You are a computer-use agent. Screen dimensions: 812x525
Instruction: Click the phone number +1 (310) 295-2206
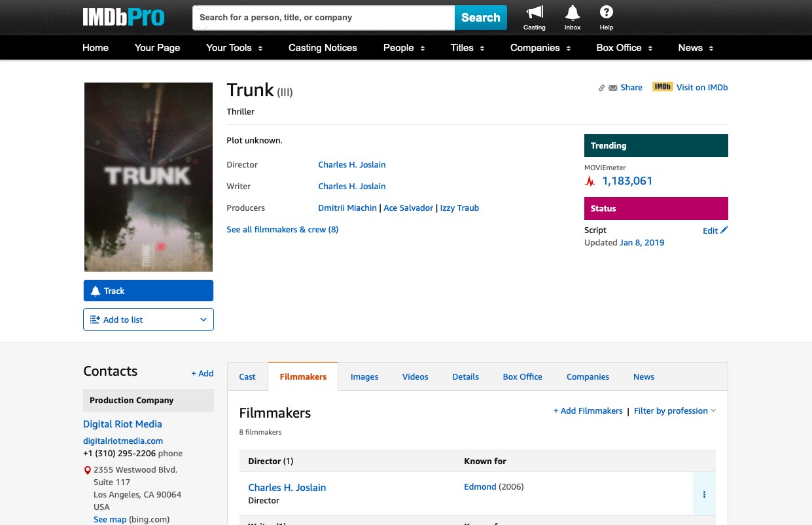(120, 454)
